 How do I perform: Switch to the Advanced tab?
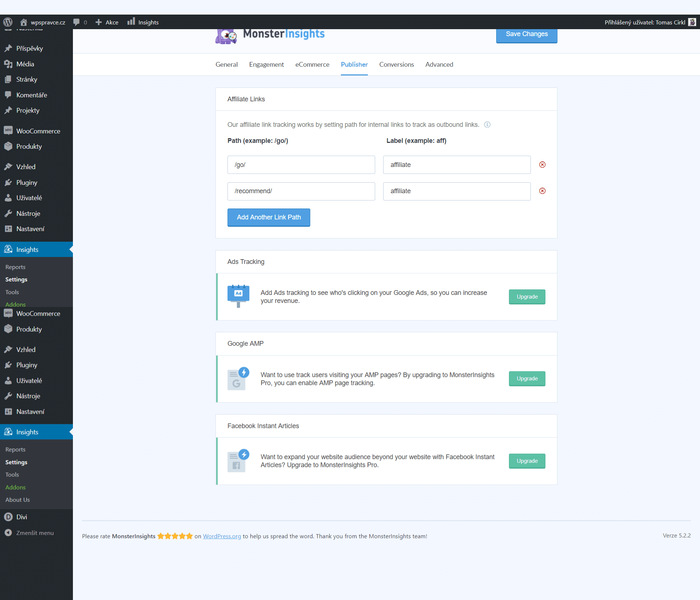click(439, 65)
